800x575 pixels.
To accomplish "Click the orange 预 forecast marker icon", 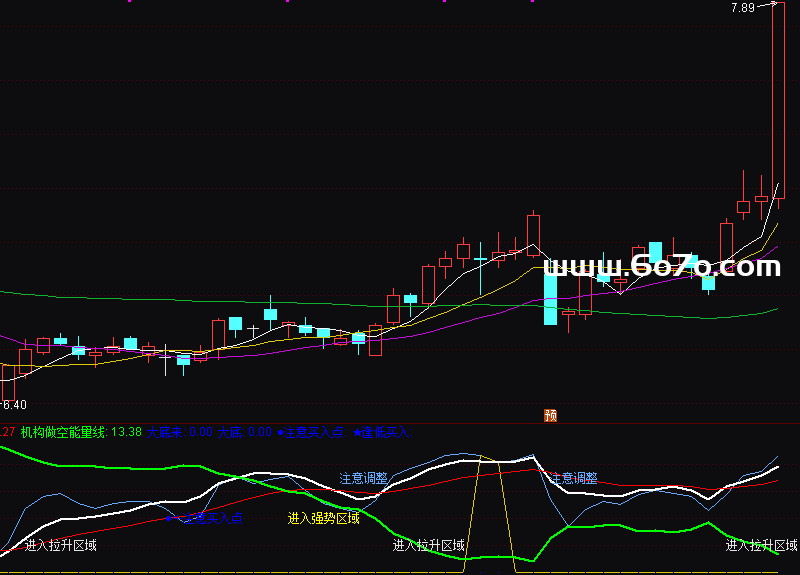I will [551, 415].
